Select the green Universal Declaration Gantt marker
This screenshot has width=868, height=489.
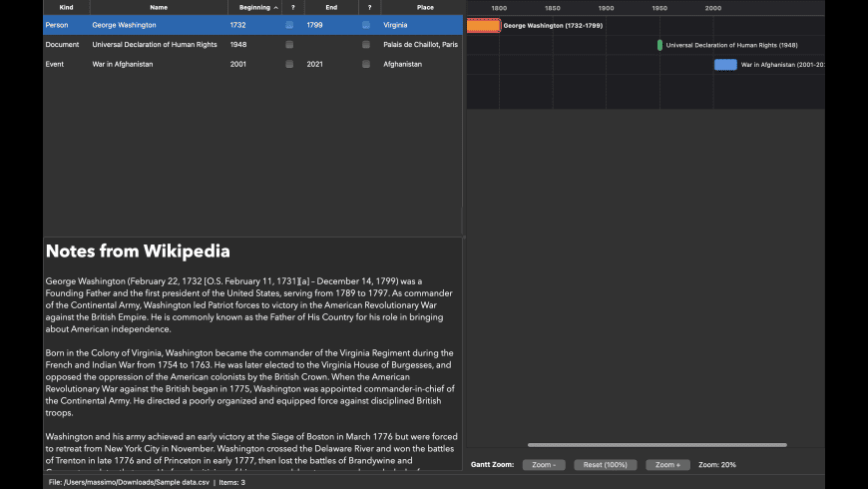coord(659,46)
